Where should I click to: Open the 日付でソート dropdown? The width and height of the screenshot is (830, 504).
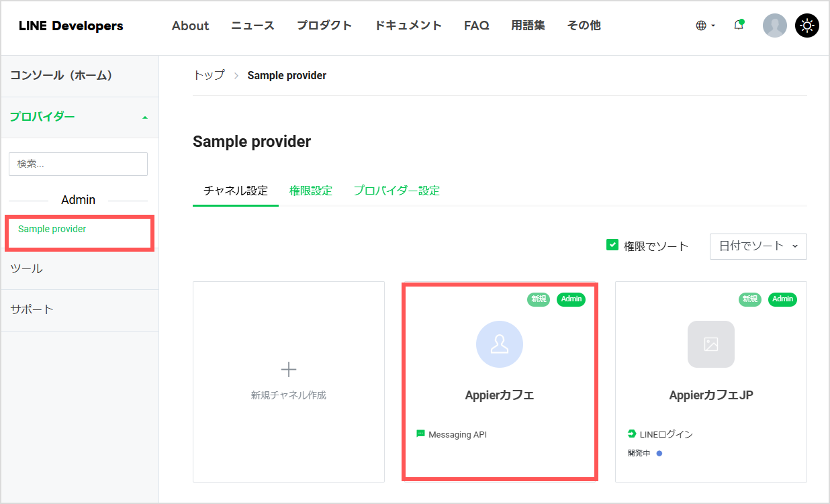(758, 246)
